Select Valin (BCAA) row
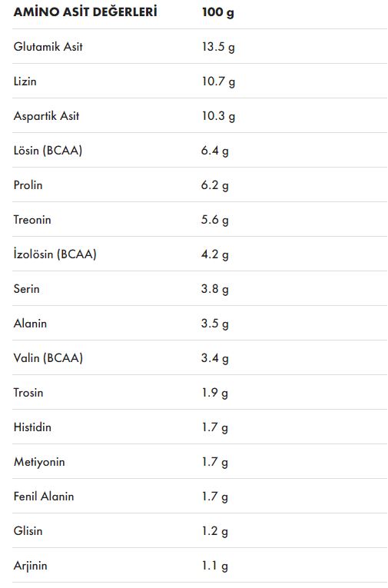Image resolution: width=388 pixels, height=588 pixels. [200, 357]
